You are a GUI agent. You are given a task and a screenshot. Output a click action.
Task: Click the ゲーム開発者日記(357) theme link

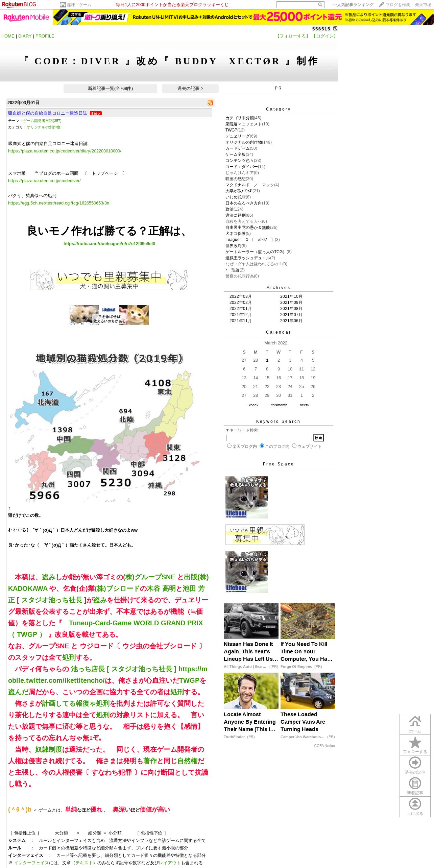tap(42, 121)
